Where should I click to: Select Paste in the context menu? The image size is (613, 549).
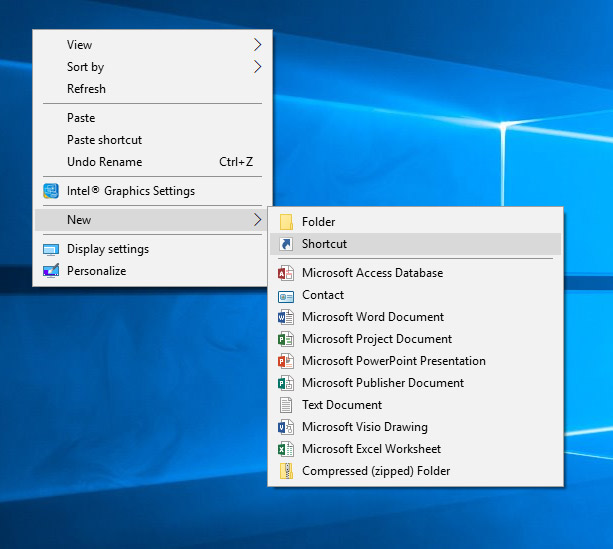(x=152, y=118)
